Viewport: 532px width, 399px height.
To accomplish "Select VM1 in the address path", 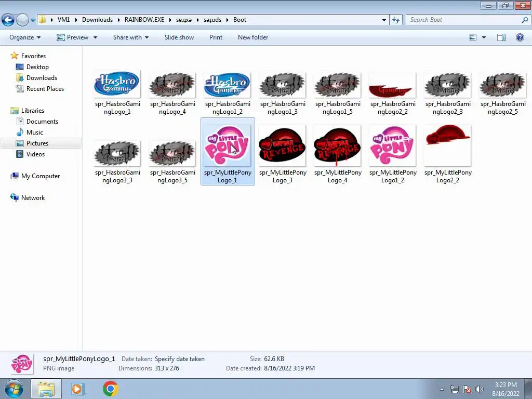I will [x=63, y=20].
